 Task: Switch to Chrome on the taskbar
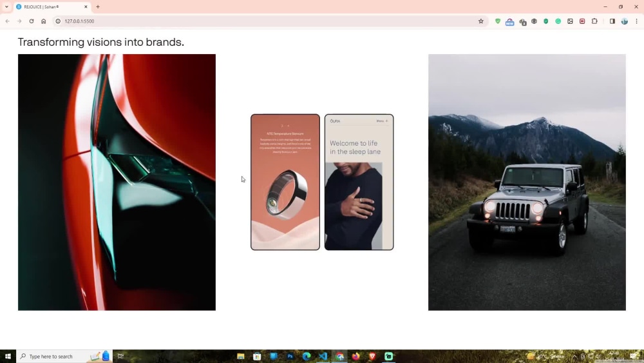click(339, 356)
